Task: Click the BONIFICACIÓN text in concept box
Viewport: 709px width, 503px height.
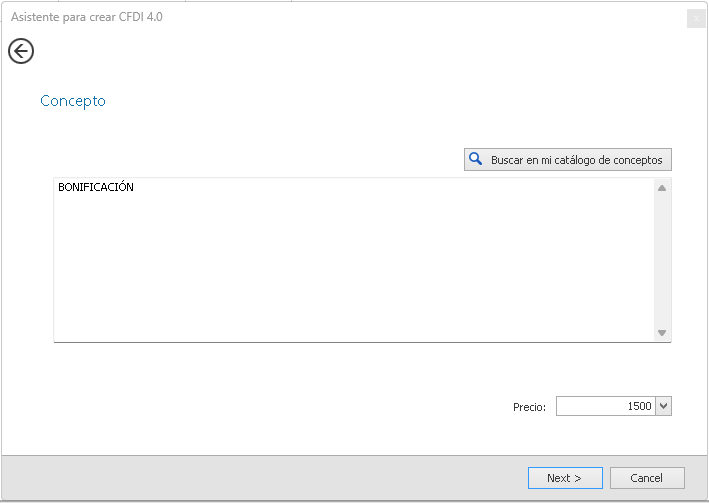Action: pos(96,188)
